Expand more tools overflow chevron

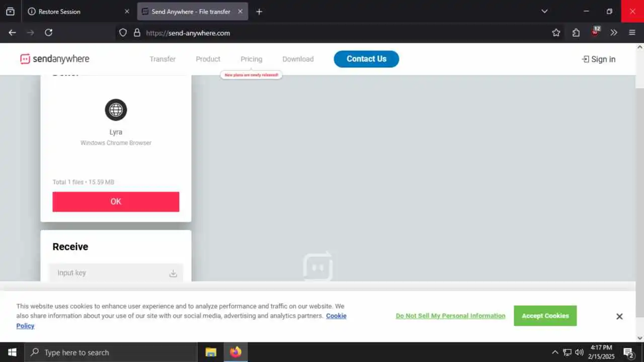(x=614, y=33)
